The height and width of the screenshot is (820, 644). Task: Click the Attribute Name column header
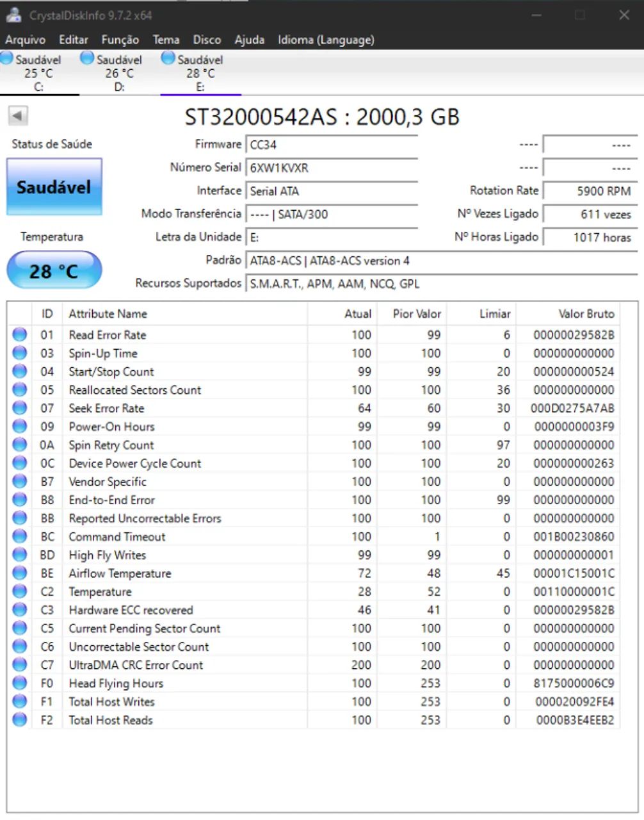[185, 313]
